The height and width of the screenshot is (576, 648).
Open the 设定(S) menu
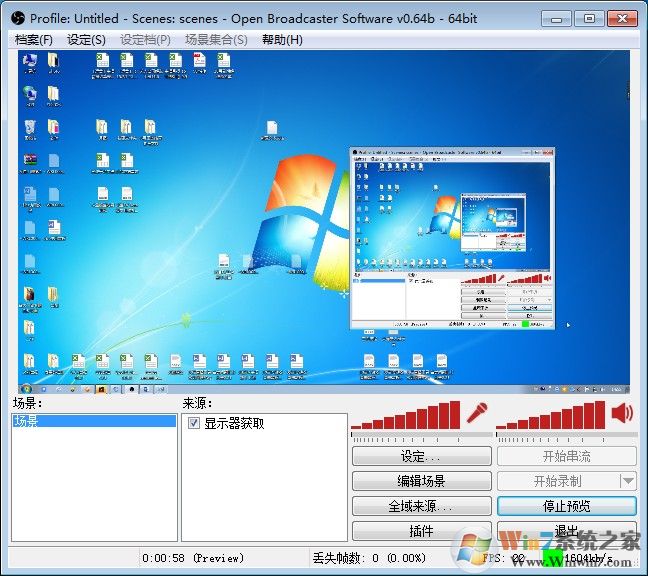[86, 39]
